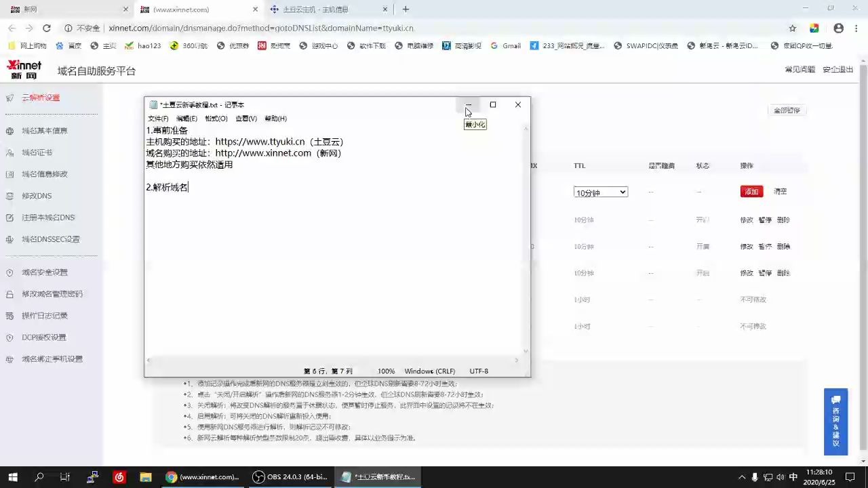Open the action center notification icon
The width and height of the screenshot is (868, 488).
pyautogui.click(x=850, y=477)
